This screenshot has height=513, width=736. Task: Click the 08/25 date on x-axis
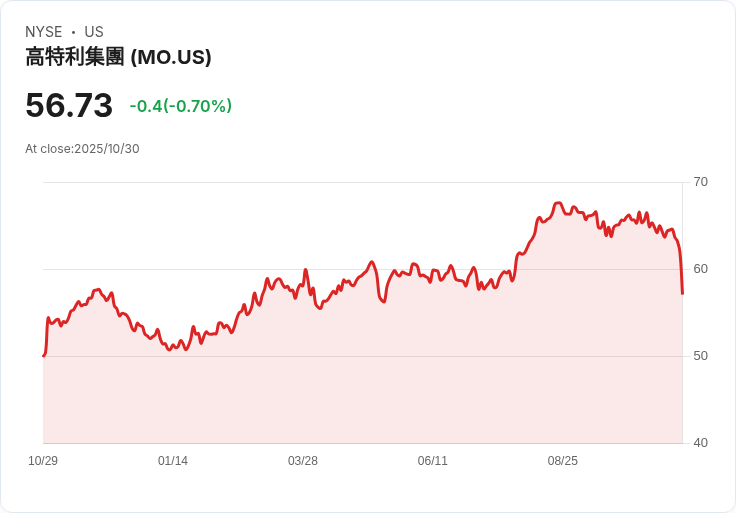[x=563, y=461]
